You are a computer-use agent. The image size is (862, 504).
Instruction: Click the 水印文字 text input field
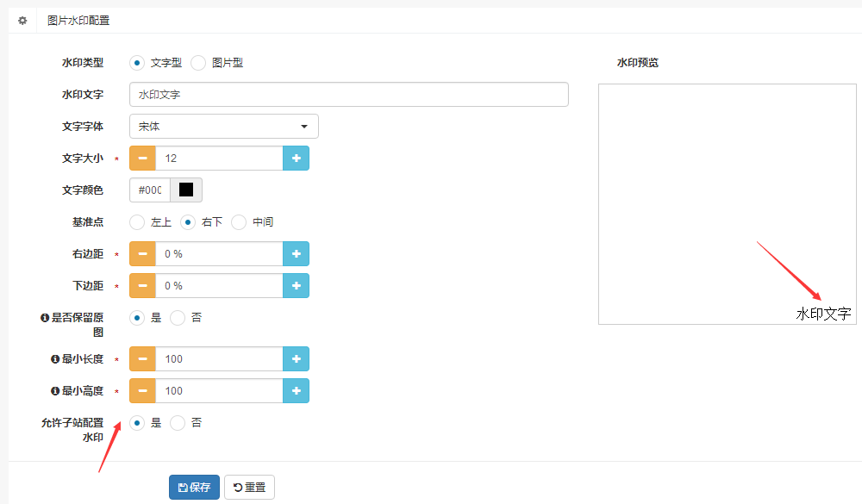click(x=348, y=95)
